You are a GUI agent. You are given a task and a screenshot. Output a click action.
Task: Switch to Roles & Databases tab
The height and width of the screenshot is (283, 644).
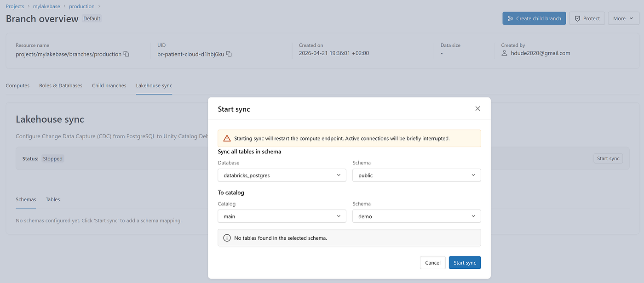tap(61, 85)
